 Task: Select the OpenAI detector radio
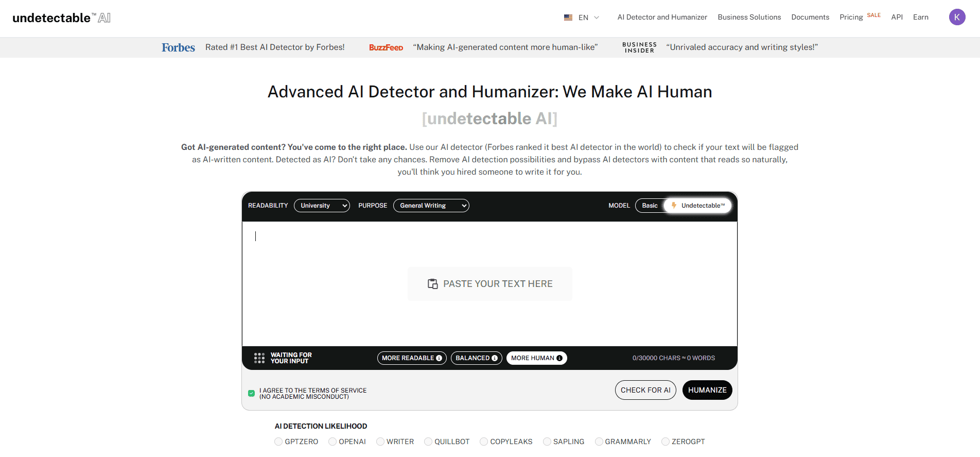click(x=332, y=442)
